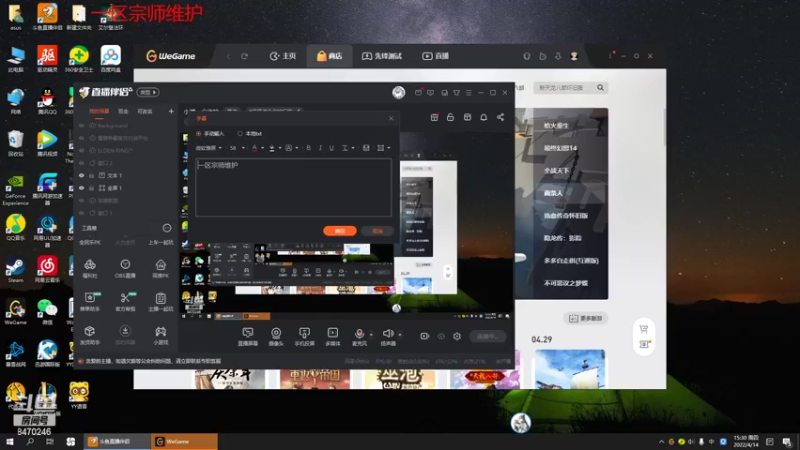The width and height of the screenshot is (800, 450).
Task: Add a 多媒体 media source
Action: [333, 336]
